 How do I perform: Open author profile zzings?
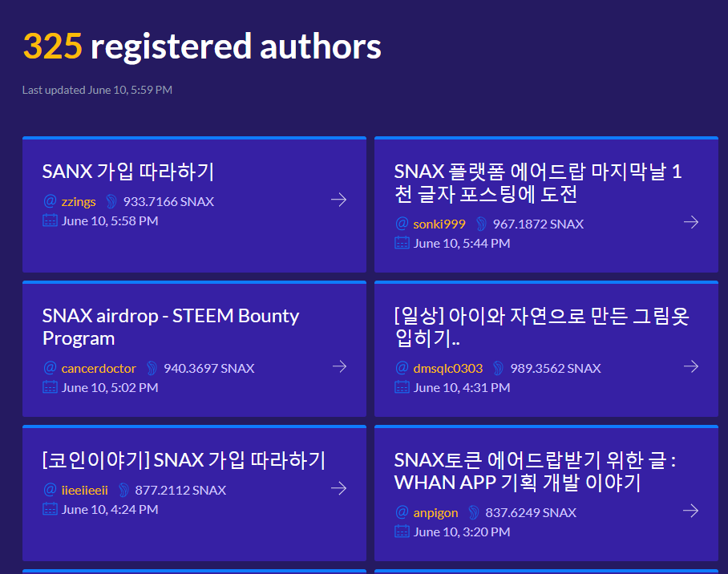79,202
